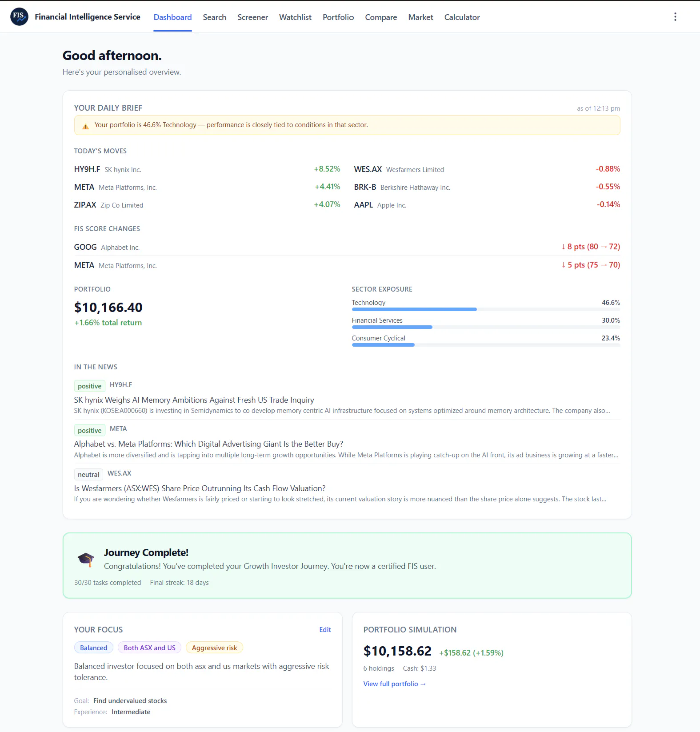Click the Technology sector exposure bar
The width and height of the screenshot is (700, 732).
(x=486, y=309)
